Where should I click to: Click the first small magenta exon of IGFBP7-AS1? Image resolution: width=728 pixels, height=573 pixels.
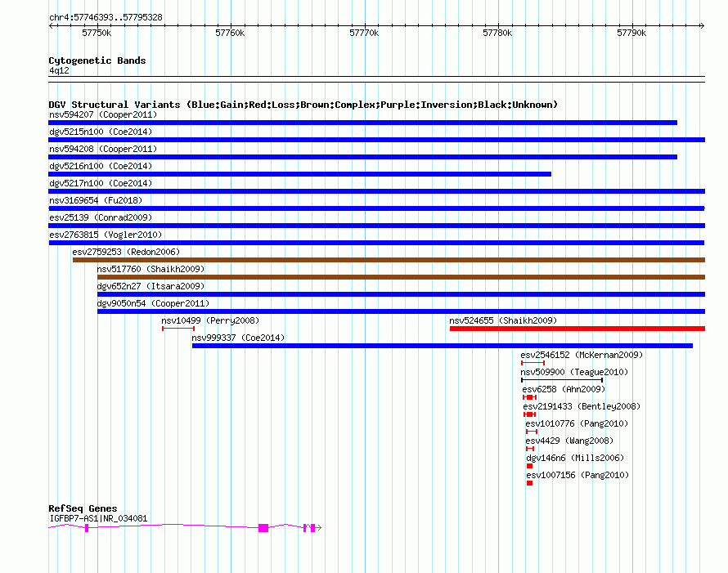(87, 528)
